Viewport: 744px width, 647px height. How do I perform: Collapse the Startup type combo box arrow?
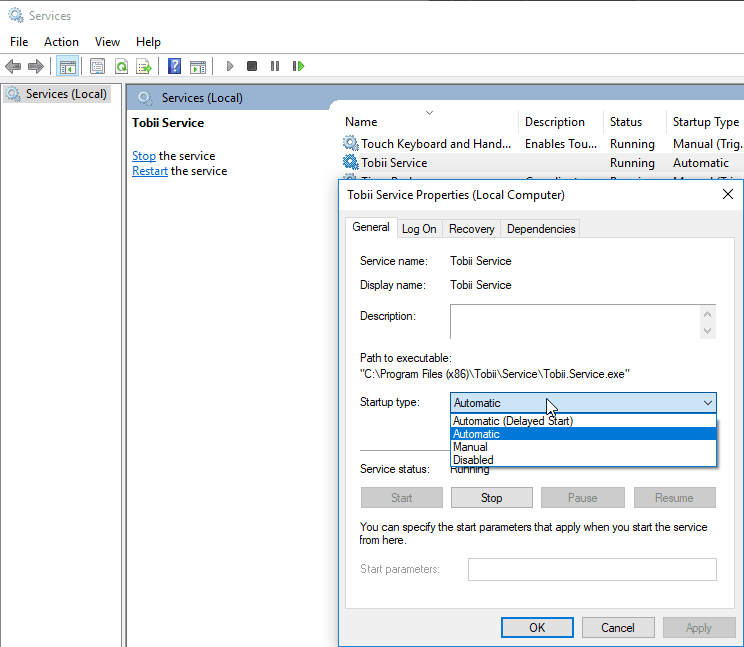[x=707, y=403]
